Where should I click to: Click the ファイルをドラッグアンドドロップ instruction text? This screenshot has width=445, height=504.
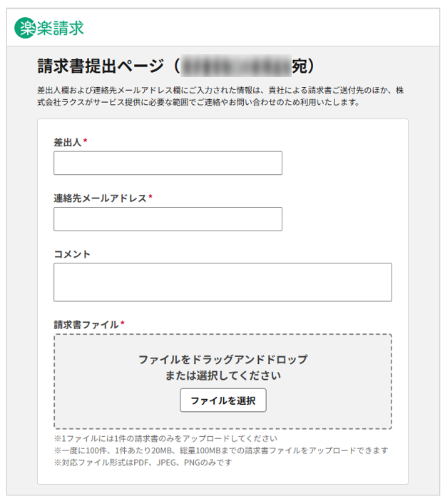point(222,359)
